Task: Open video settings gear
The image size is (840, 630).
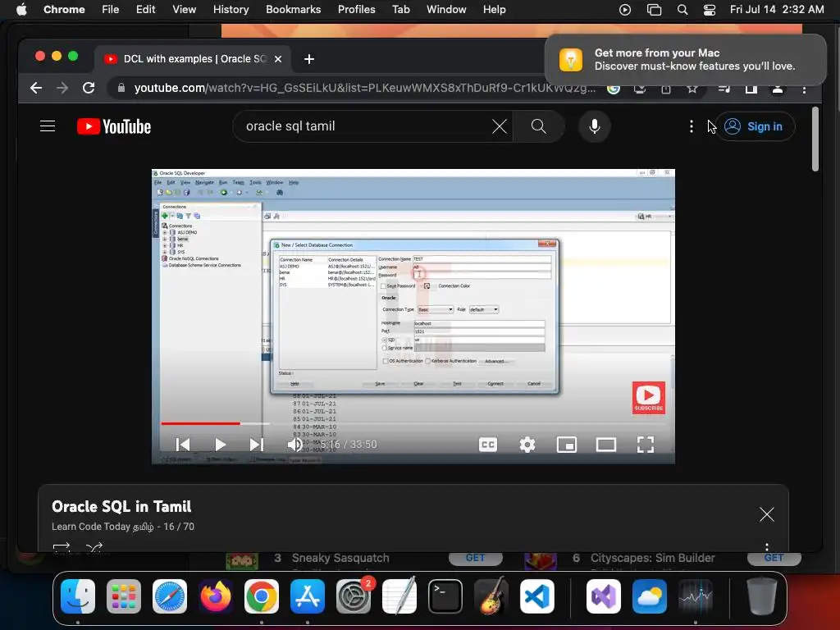Action: 527,445
